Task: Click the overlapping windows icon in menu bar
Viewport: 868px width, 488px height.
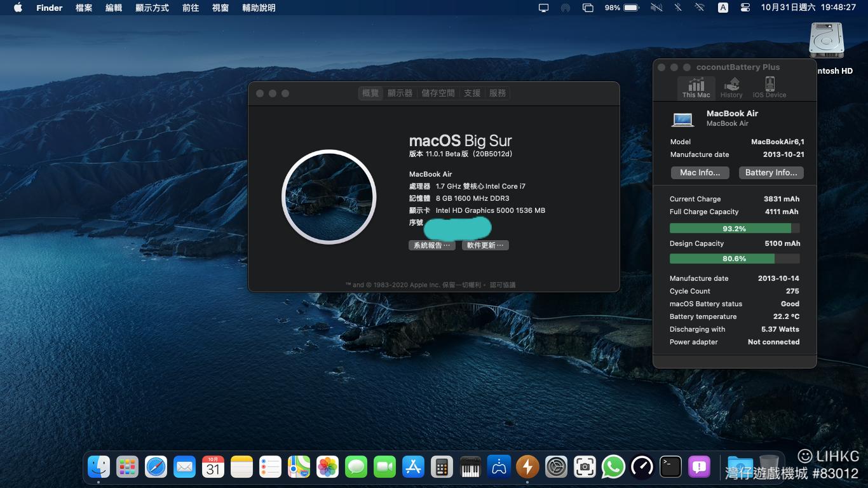Action: tap(588, 8)
